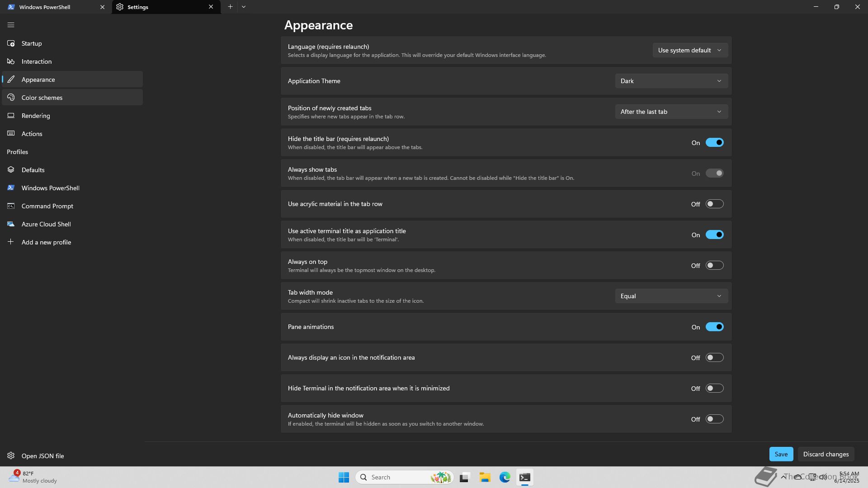Click the Save button
This screenshot has width=868, height=488.
[781, 454]
